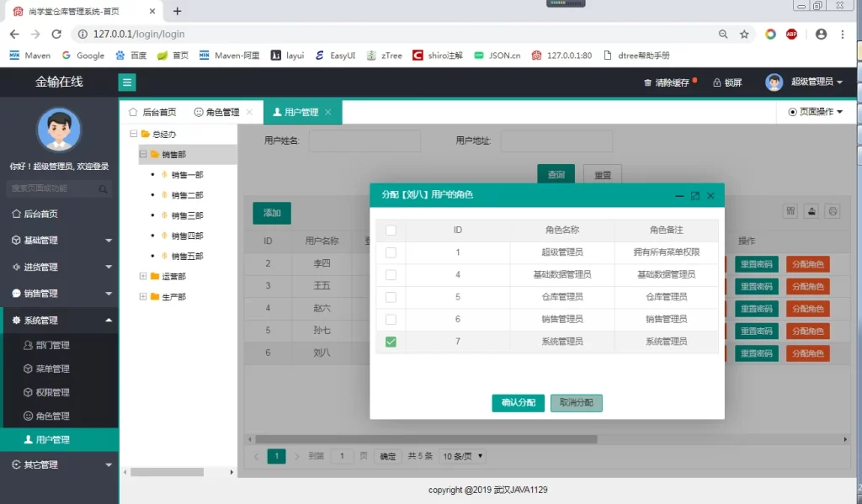Click the print icon above the table
The image size is (862, 504).
click(x=833, y=211)
